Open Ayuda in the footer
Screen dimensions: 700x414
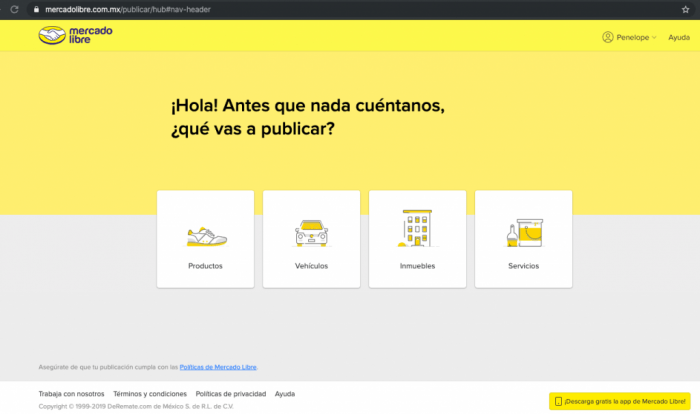pyautogui.click(x=285, y=394)
